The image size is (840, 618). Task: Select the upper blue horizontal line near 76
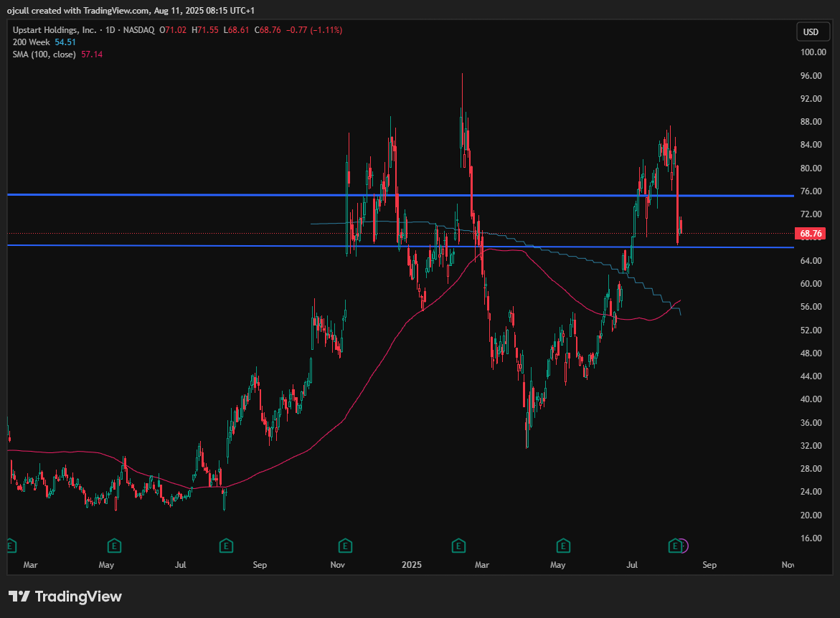400,196
